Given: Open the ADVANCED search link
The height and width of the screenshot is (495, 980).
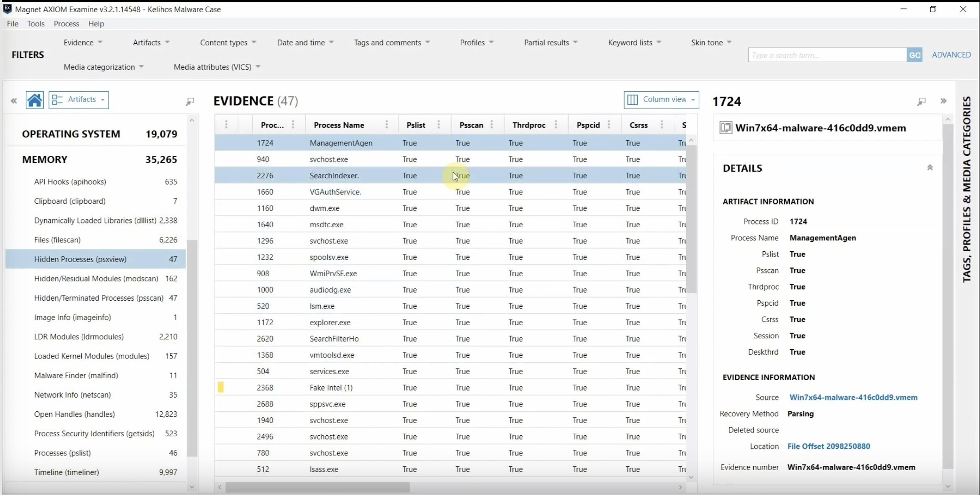Looking at the screenshot, I should tap(951, 55).
